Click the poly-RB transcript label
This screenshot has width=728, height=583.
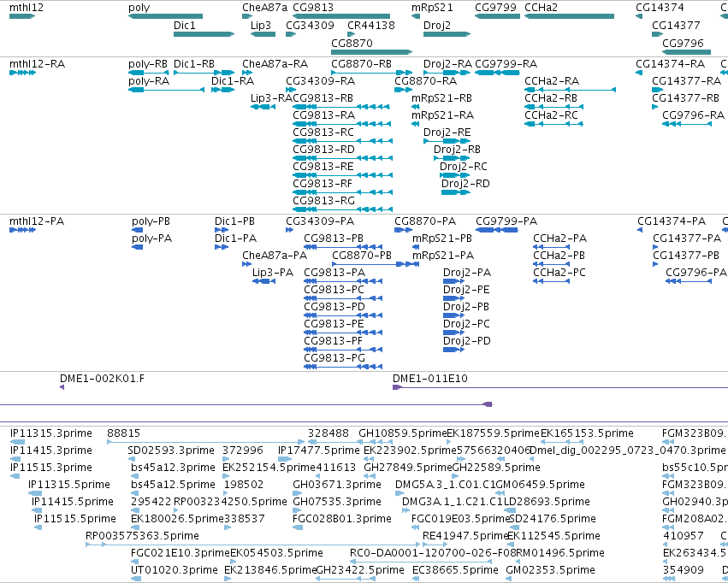(x=148, y=64)
